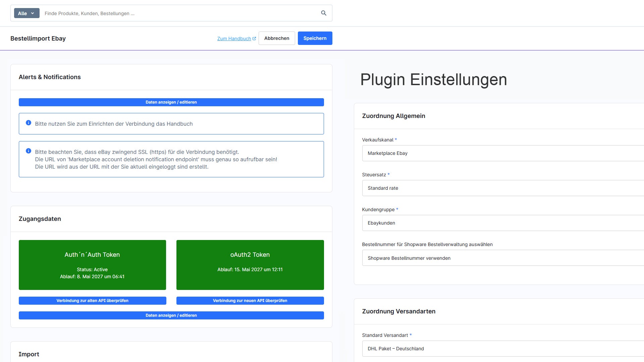The width and height of the screenshot is (644, 362).
Task: Save settings with the Speichern button
Action: tap(315, 38)
